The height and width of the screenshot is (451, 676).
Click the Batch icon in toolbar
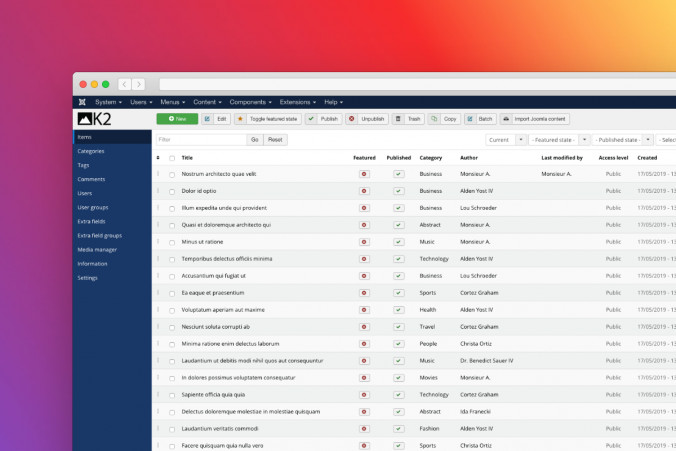tap(470, 119)
